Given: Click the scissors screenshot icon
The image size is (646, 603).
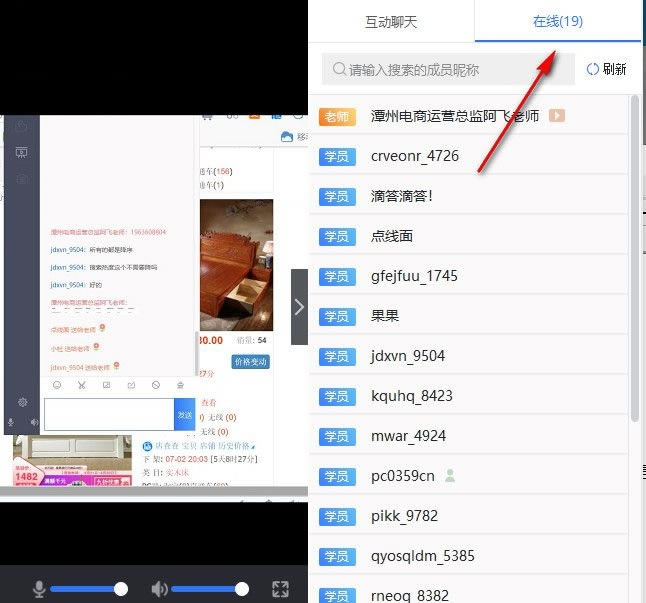Looking at the screenshot, I should (82, 385).
